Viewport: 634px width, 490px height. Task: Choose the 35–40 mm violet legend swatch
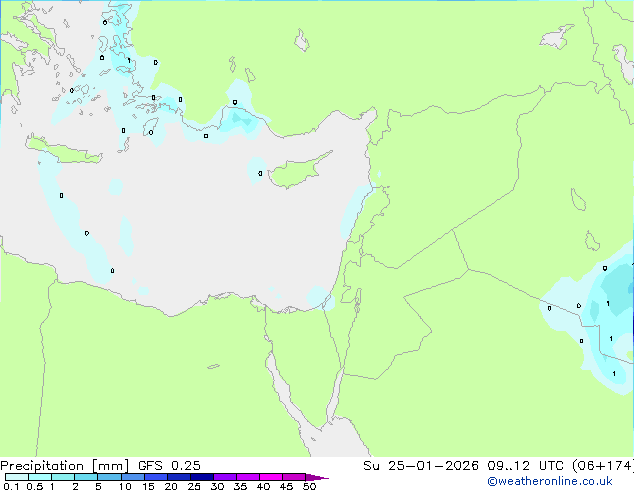point(247,477)
